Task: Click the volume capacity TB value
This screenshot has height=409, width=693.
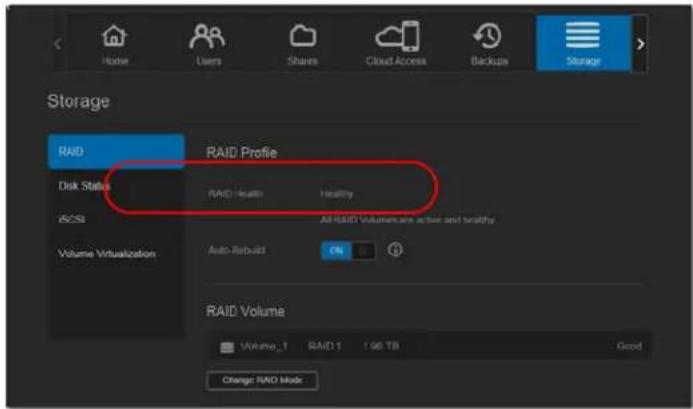Action: click(381, 346)
